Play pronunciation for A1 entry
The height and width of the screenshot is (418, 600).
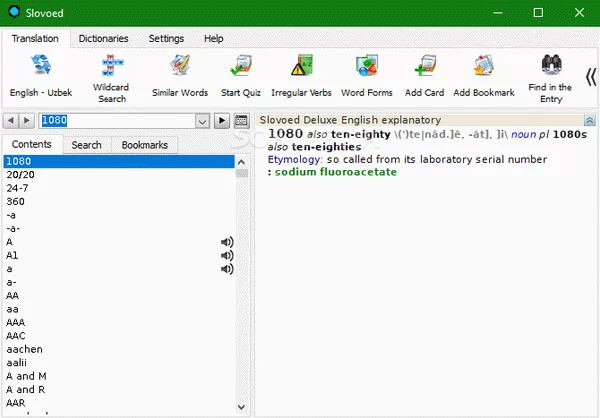tap(227, 255)
